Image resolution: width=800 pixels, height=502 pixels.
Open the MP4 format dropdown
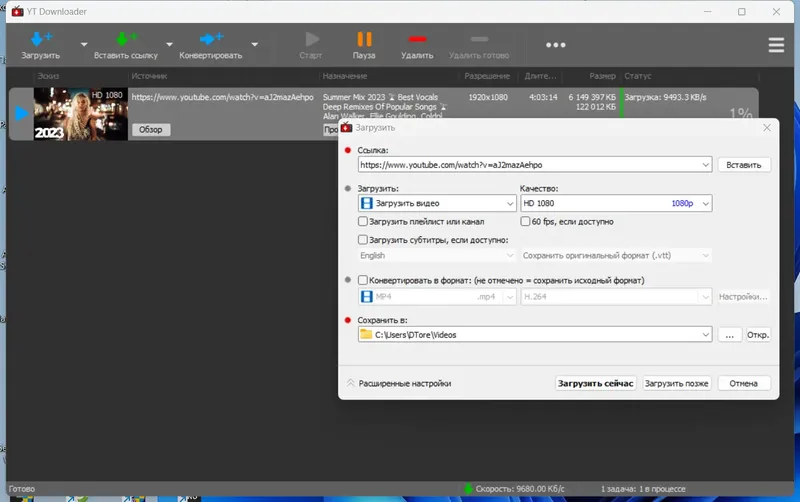pyautogui.click(x=437, y=296)
